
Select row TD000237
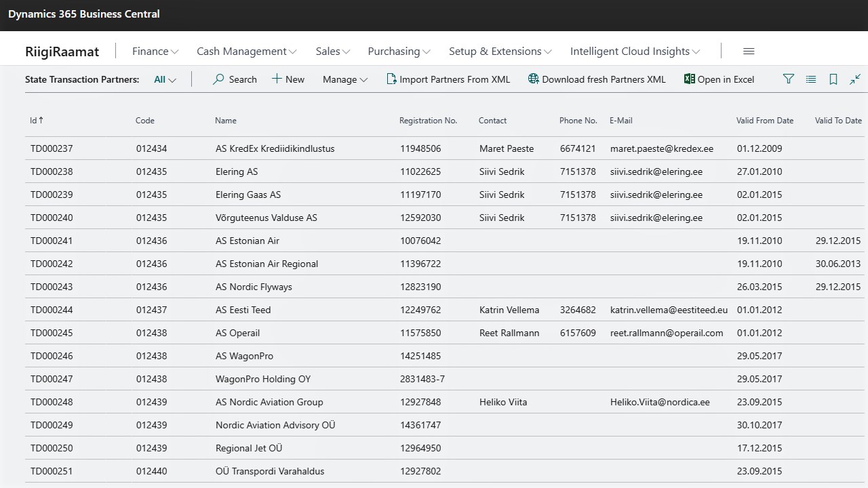[446, 148]
